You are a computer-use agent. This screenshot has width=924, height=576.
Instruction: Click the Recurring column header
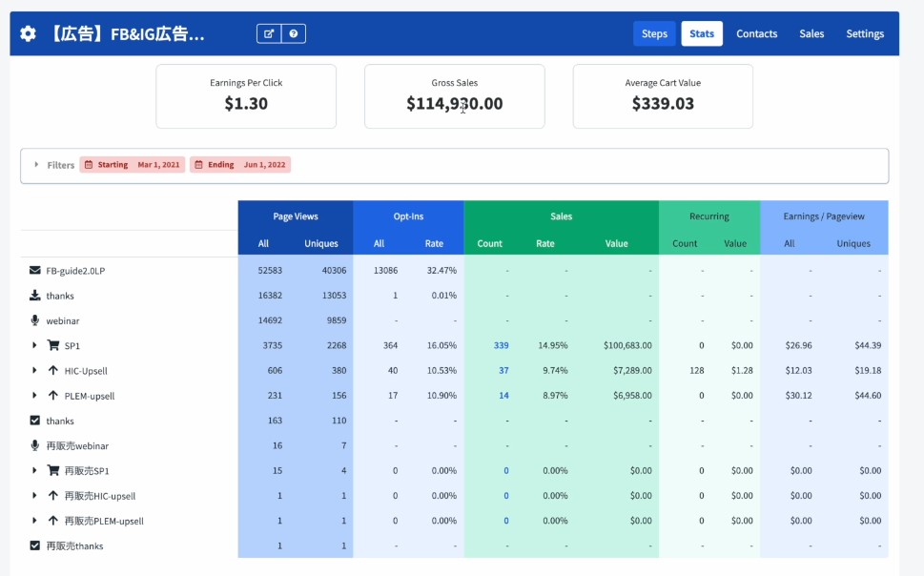[708, 216]
